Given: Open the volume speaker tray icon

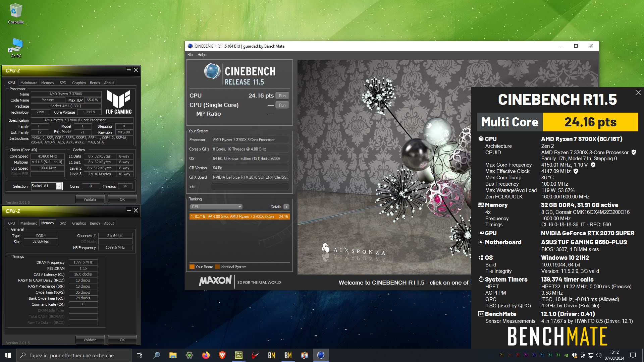Looking at the screenshot, I should pyautogui.click(x=599, y=355).
